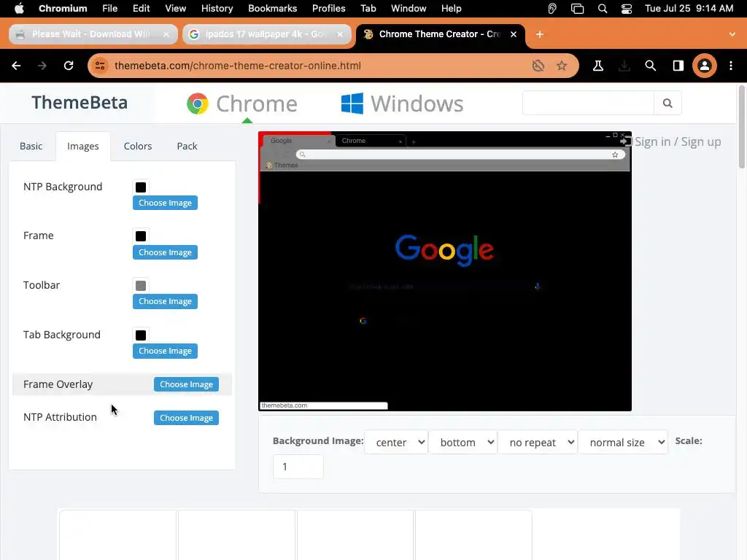Click the Scale input field
Screen dimensions: 747x560
coord(298,467)
